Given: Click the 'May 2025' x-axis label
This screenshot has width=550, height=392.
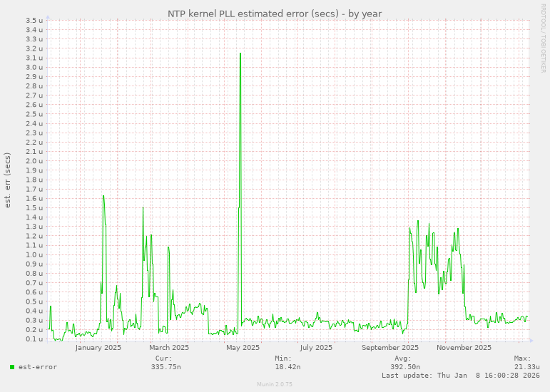Looking at the screenshot, I should (x=243, y=348).
